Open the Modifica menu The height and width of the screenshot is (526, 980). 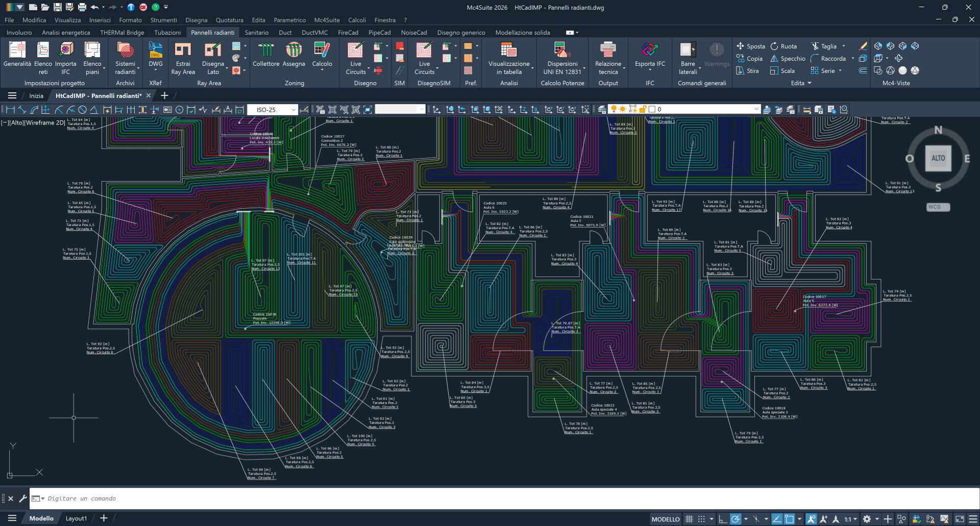pos(34,20)
